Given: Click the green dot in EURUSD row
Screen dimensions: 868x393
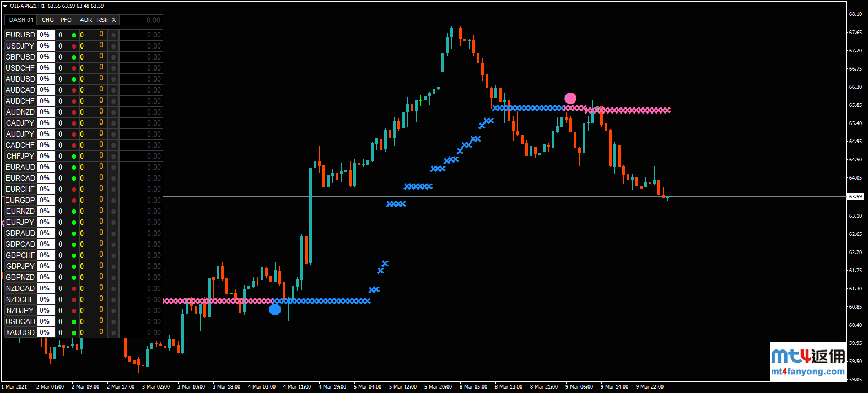Looking at the screenshot, I should pyautogui.click(x=74, y=35).
